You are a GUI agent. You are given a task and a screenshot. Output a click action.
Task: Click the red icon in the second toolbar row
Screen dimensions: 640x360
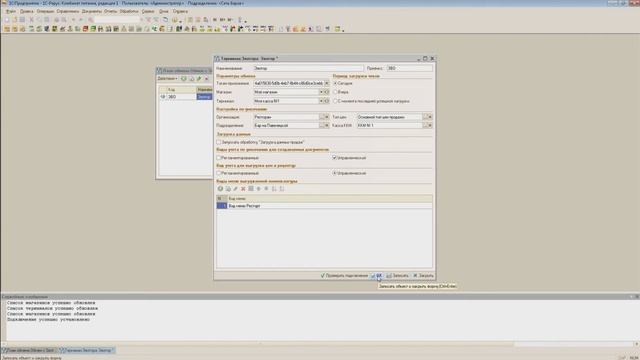(85, 29)
